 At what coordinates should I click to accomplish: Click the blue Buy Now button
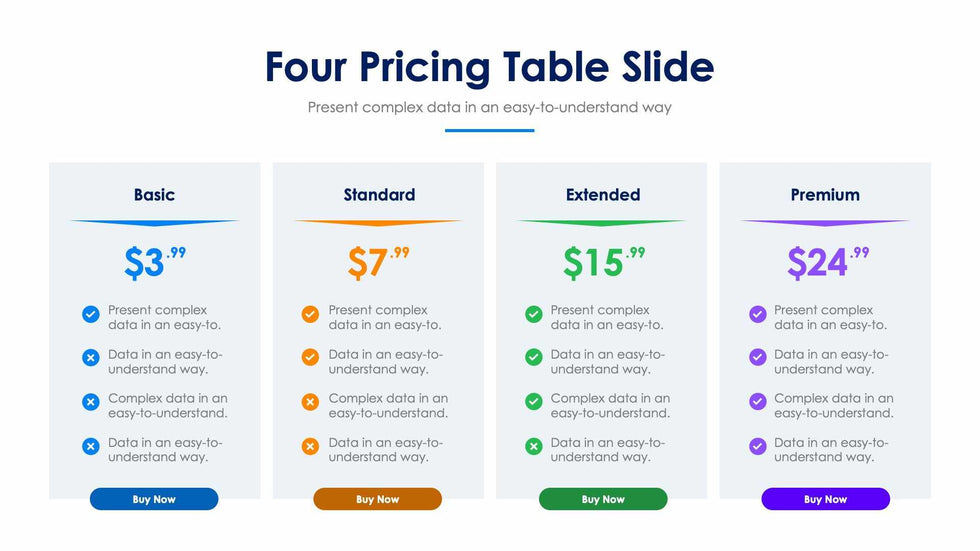(x=154, y=499)
